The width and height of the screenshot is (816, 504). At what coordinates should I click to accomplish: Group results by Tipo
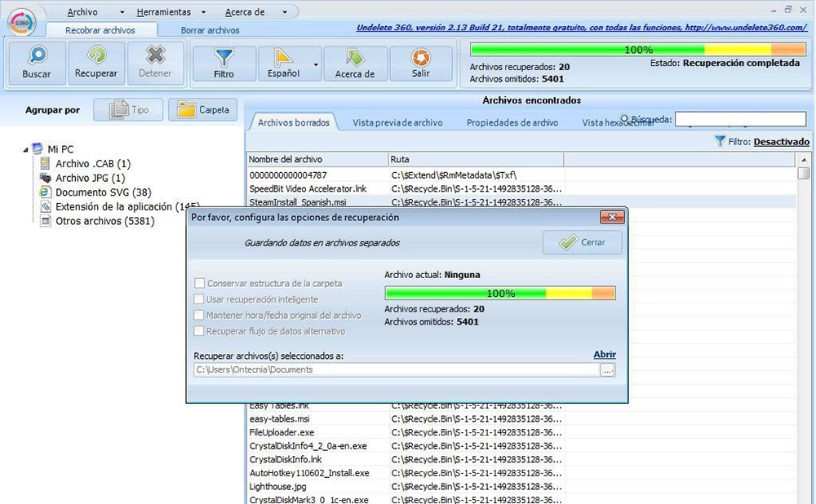pyautogui.click(x=129, y=109)
